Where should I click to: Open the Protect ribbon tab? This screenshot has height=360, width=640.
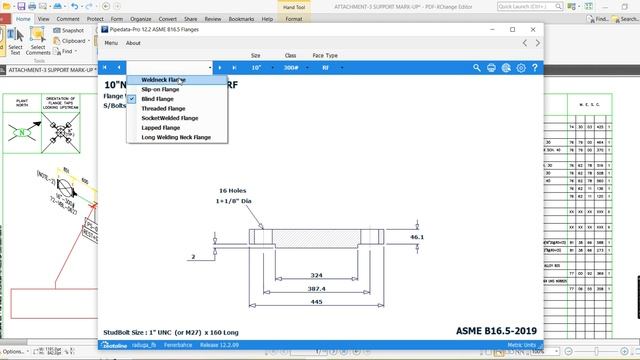tap(95, 19)
